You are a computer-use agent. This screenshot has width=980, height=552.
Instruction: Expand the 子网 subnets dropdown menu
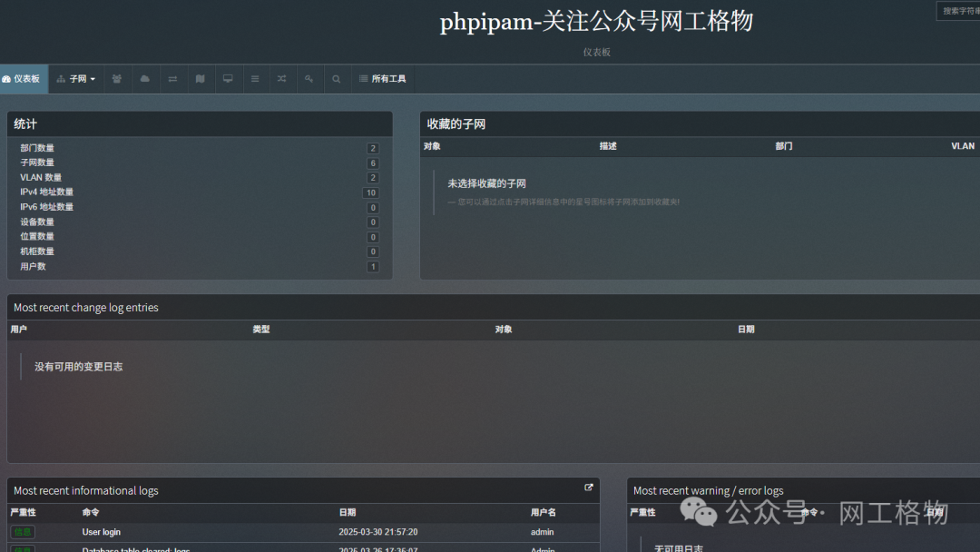[76, 79]
